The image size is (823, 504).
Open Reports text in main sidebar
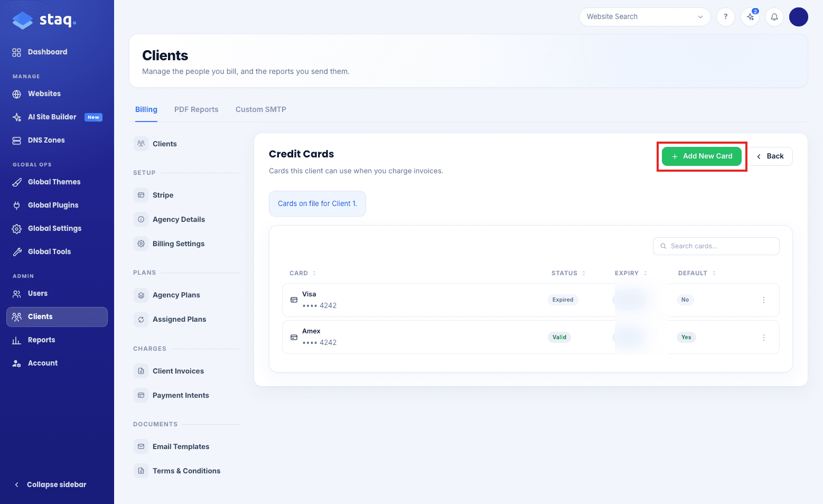point(42,340)
